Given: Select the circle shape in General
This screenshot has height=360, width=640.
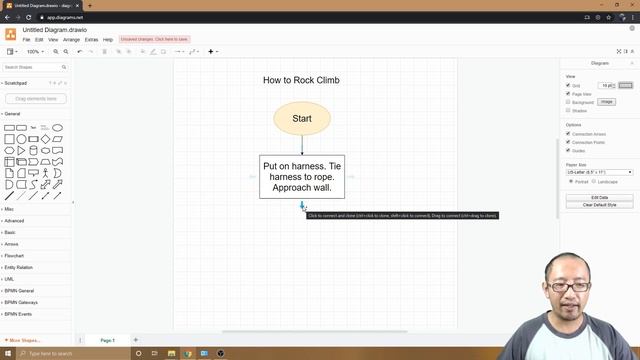Looking at the screenshot, I should pos(21,139).
